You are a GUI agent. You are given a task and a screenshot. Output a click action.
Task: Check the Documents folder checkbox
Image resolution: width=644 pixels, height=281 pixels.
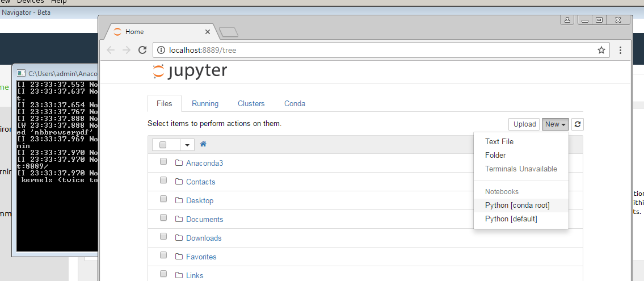(x=163, y=218)
